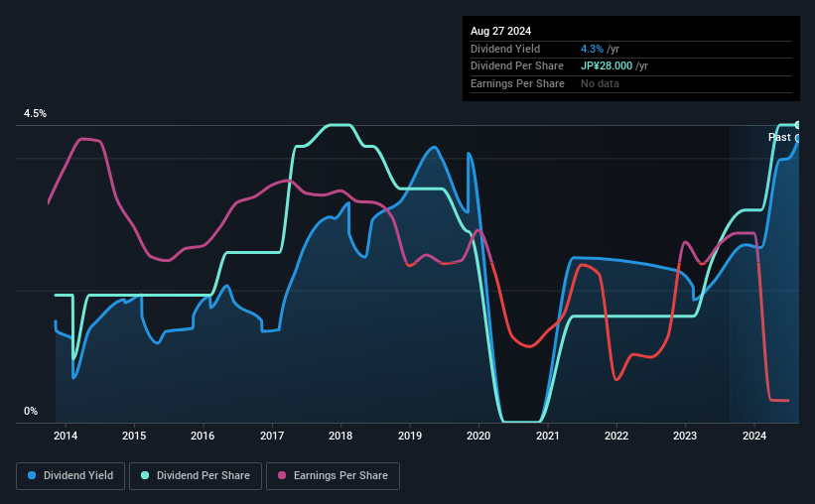Click the 4.3% dividend yield tooltip value
Viewport: 815px width, 504px height.
click(x=592, y=49)
